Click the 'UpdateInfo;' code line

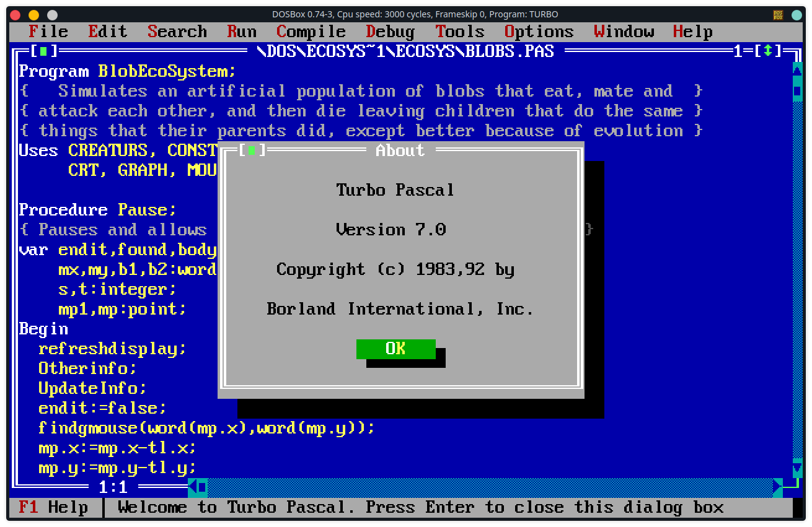tap(93, 388)
